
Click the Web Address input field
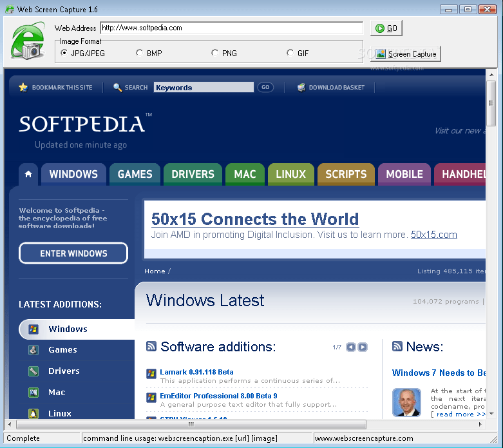(232, 28)
